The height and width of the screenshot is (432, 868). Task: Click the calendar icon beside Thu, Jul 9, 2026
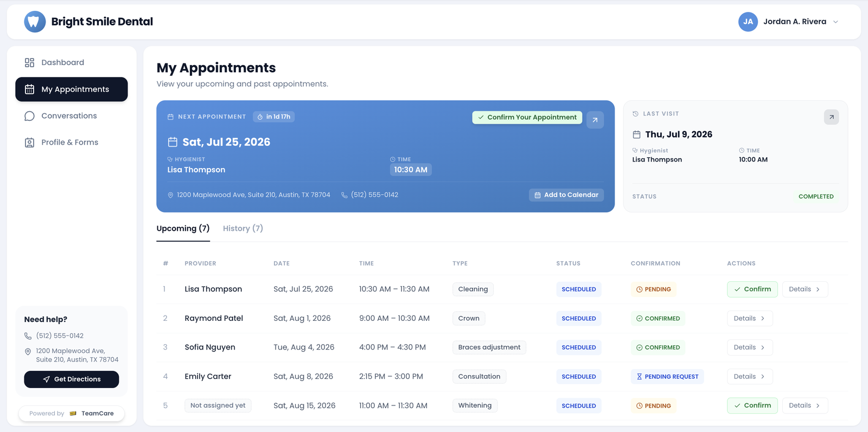pyautogui.click(x=636, y=134)
